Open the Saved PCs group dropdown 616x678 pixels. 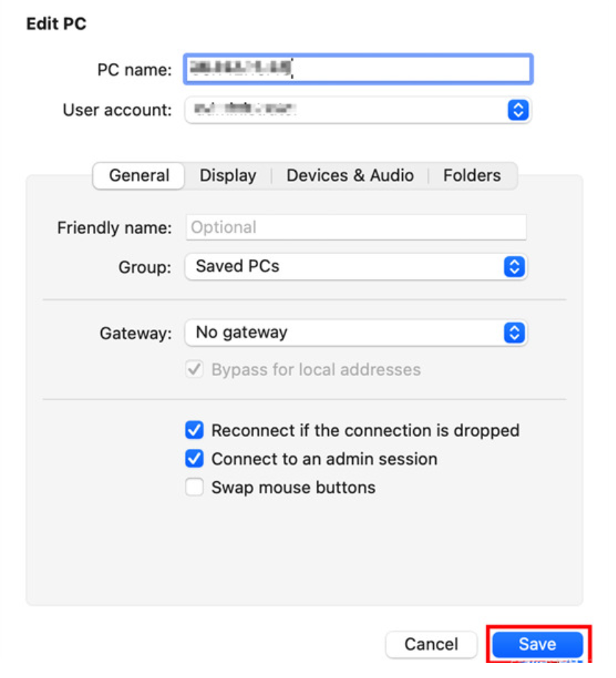356,267
